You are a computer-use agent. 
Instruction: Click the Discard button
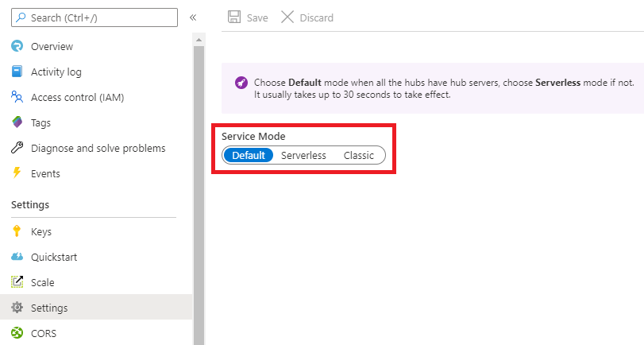(307, 17)
